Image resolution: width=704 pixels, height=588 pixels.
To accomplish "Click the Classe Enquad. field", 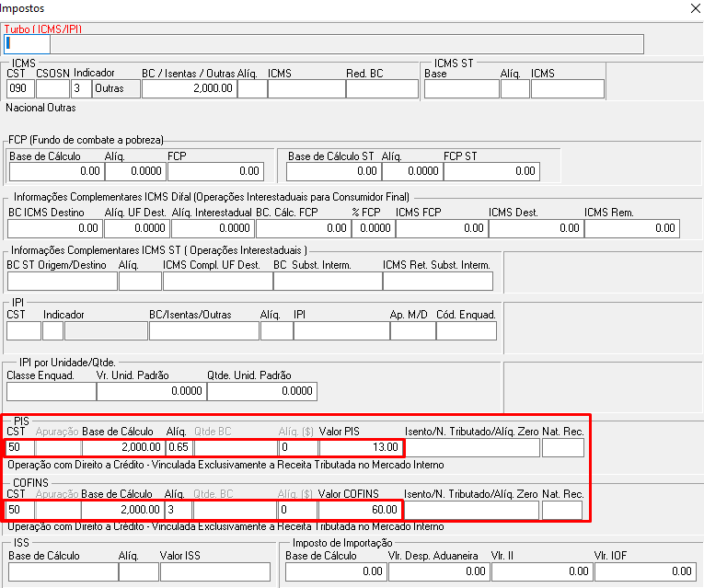I will (x=52, y=391).
